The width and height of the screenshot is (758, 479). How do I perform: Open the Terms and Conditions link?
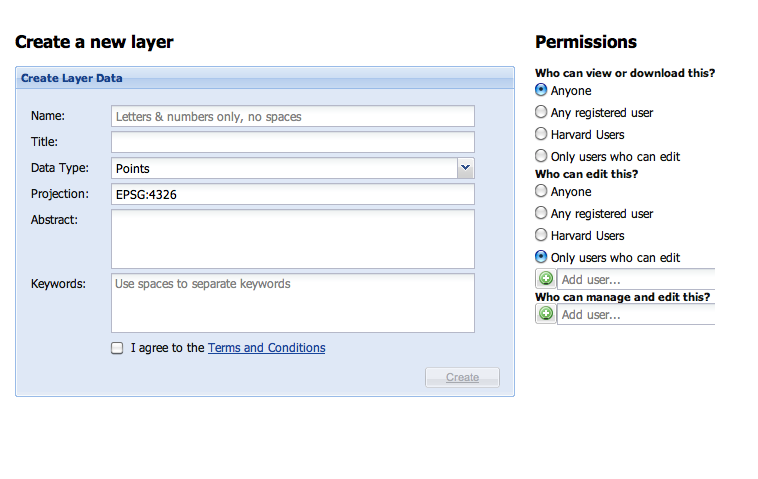coord(266,348)
